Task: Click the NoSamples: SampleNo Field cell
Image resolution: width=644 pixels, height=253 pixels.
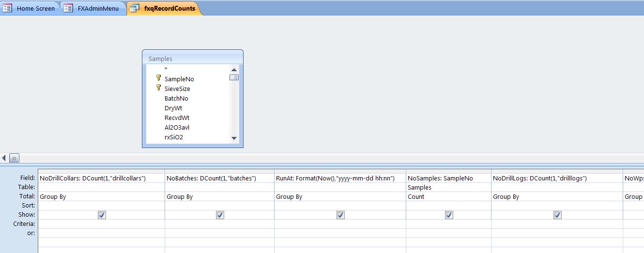Action: pos(448,178)
